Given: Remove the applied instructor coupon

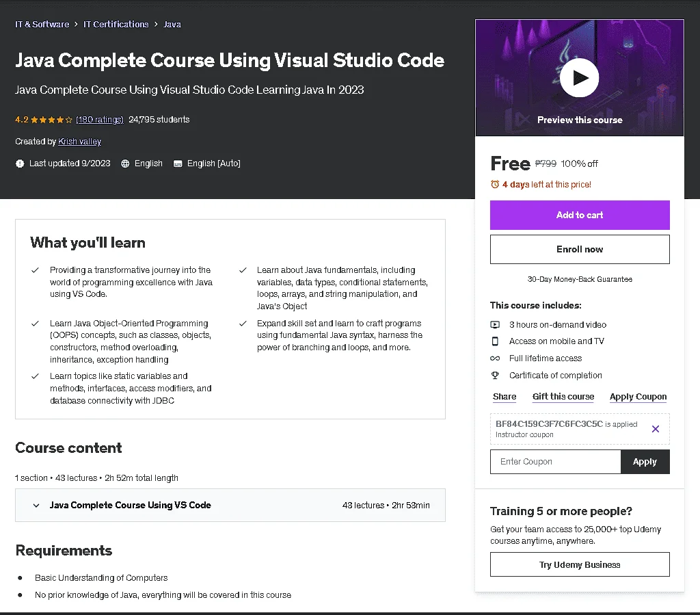Looking at the screenshot, I should click(x=656, y=429).
